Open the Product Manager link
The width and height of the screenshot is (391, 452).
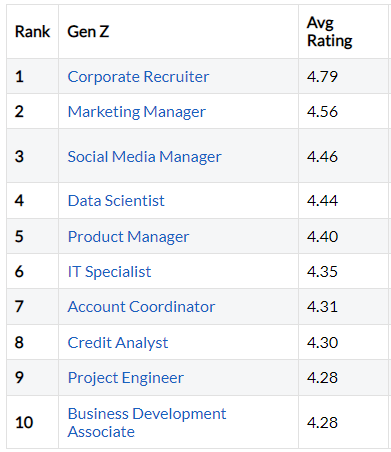pyautogui.click(x=128, y=237)
